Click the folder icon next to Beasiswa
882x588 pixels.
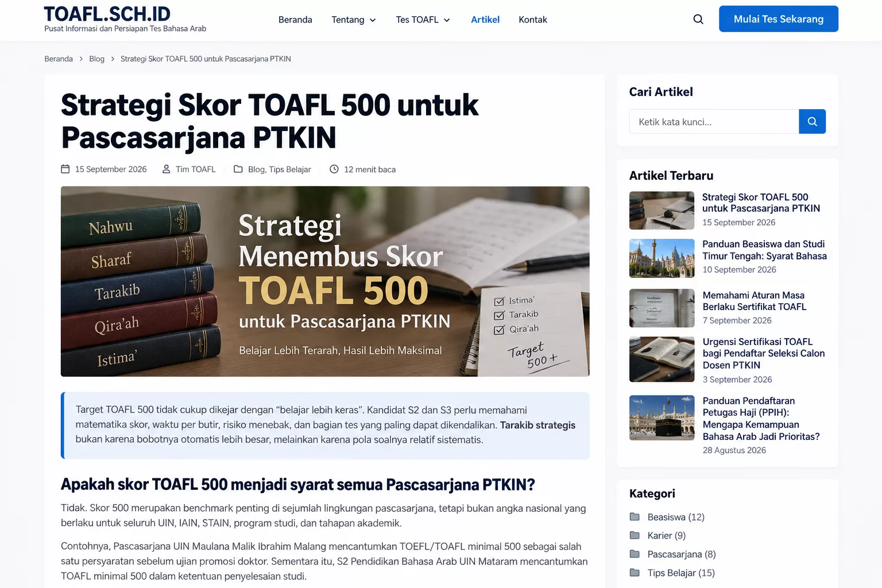click(x=635, y=517)
